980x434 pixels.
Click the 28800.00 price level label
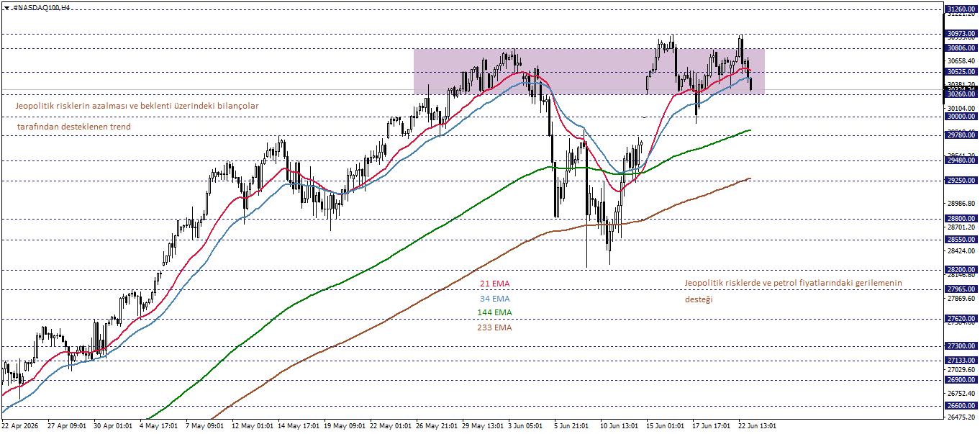961,219
